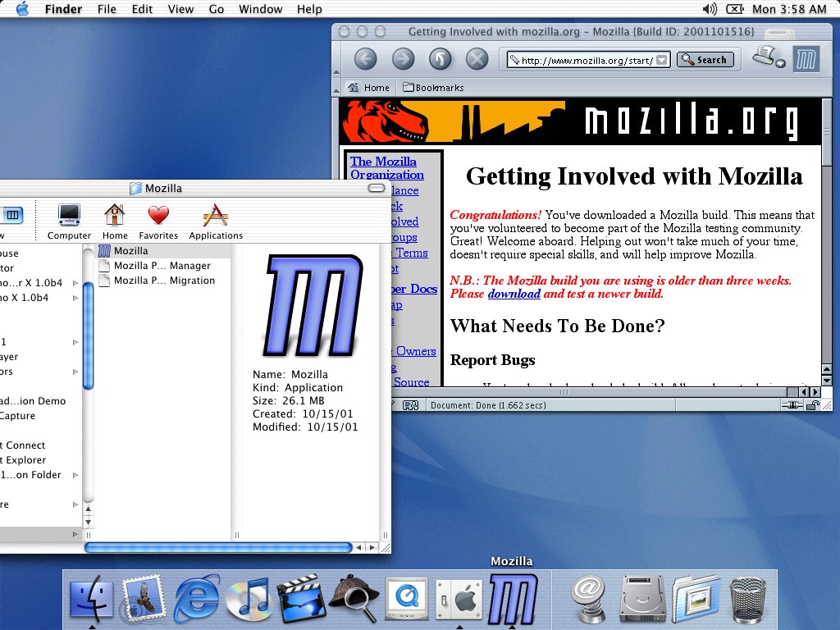Click Mozilla's Forward arrow button
The width and height of the screenshot is (840, 630).
click(403, 59)
